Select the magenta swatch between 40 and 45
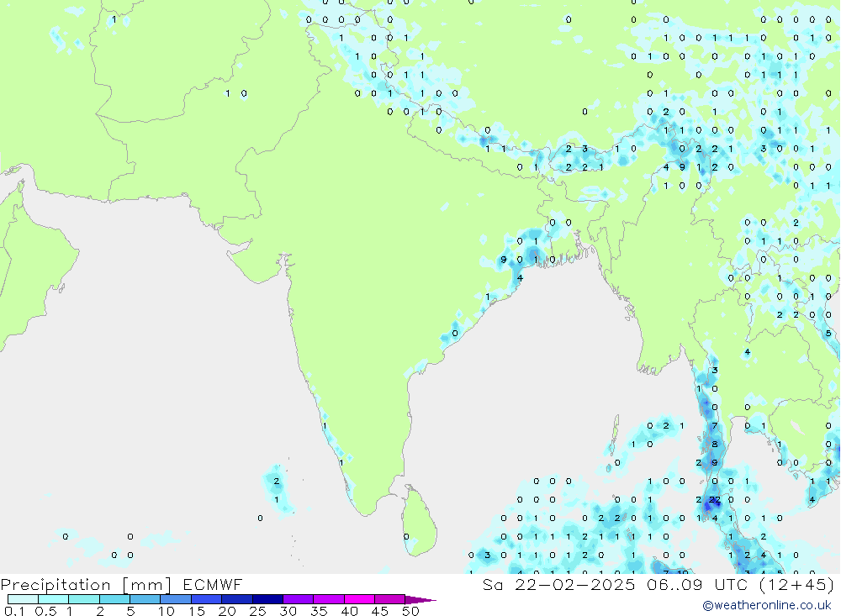Screen dimensions: 841x616 coord(359,599)
